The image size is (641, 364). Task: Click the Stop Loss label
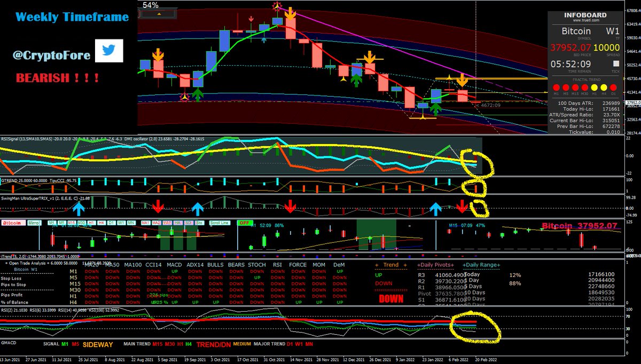pyautogui.click(x=12, y=278)
